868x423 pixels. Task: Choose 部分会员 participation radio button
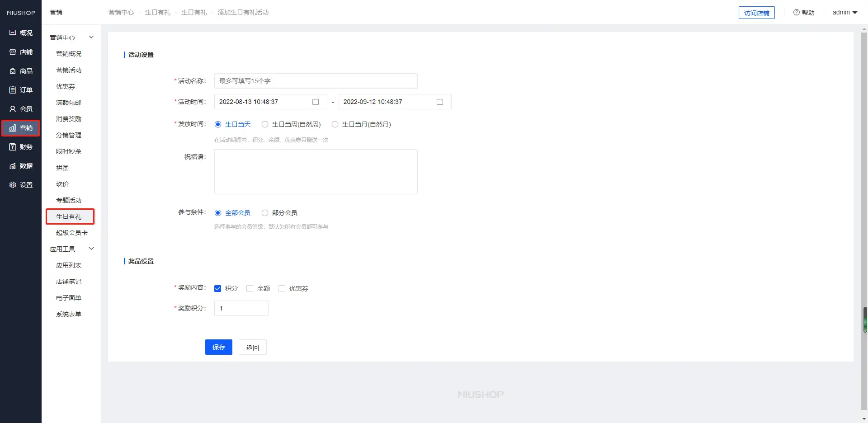[x=265, y=213]
